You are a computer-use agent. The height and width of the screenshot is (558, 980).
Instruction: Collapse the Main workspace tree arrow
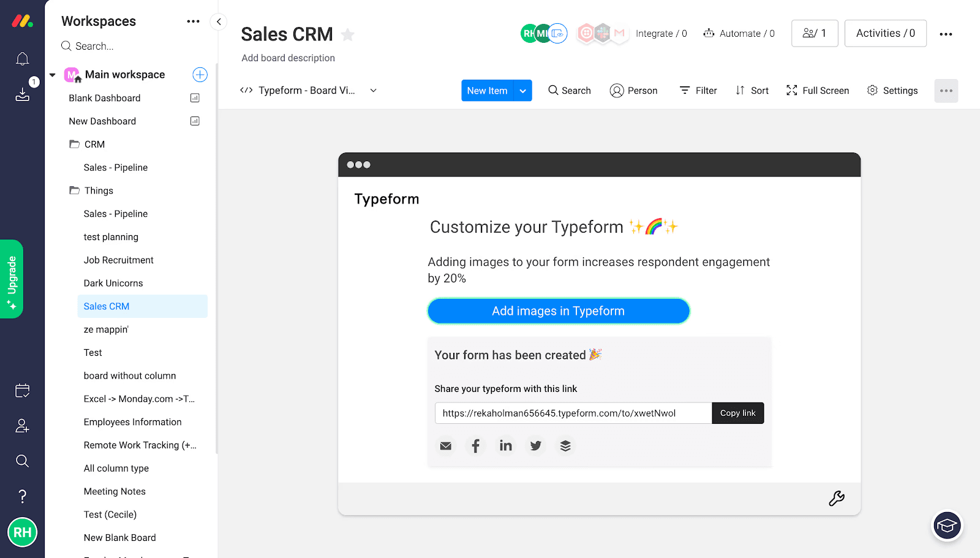tap(53, 75)
